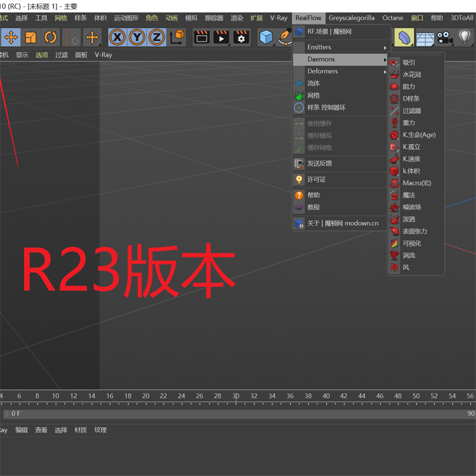Open material manager 材质 menu
This screenshot has height=476, width=476.
tap(80, 430)
